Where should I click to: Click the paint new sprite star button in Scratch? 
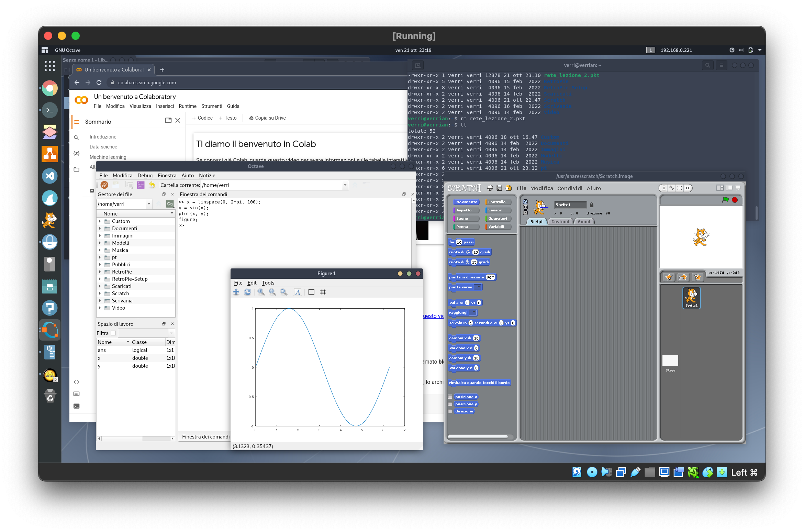669,277
